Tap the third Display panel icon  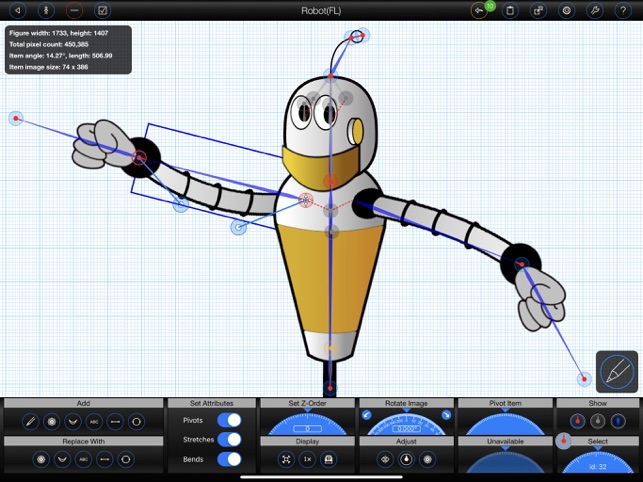[x=328, y=459]
